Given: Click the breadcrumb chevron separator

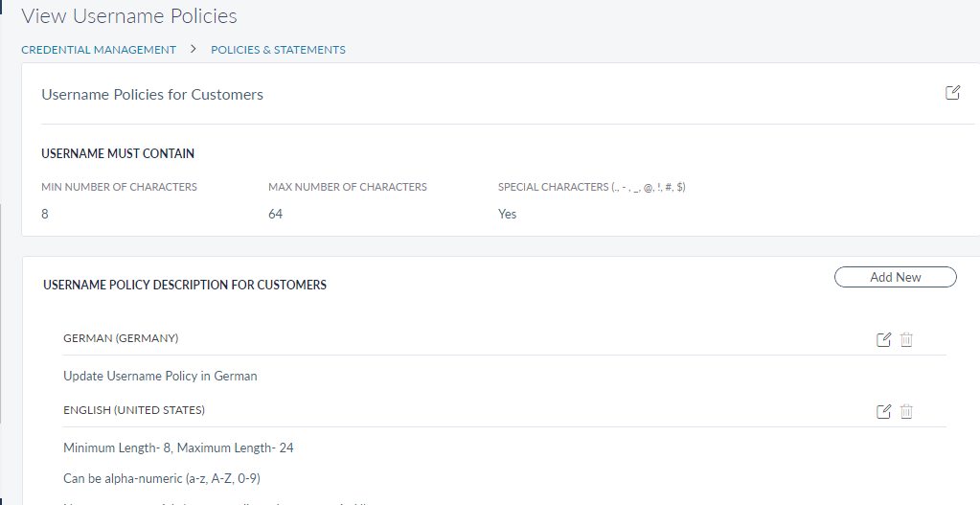Looking at the screenshot, I should 194,49.
